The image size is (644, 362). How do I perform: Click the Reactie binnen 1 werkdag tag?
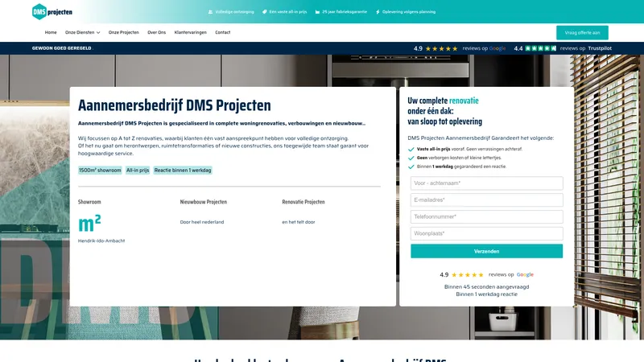[183, 171]
